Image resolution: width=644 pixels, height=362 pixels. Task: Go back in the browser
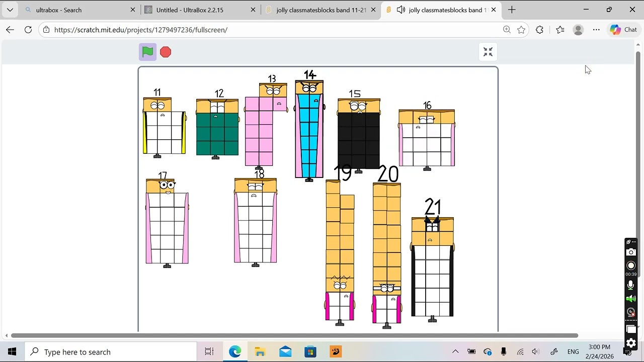[10, 30]
